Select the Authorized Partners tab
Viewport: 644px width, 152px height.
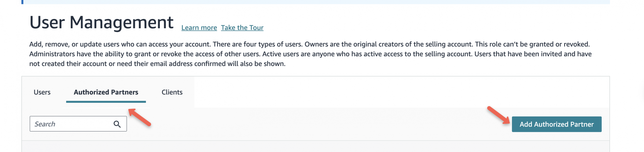coord(106,92)
